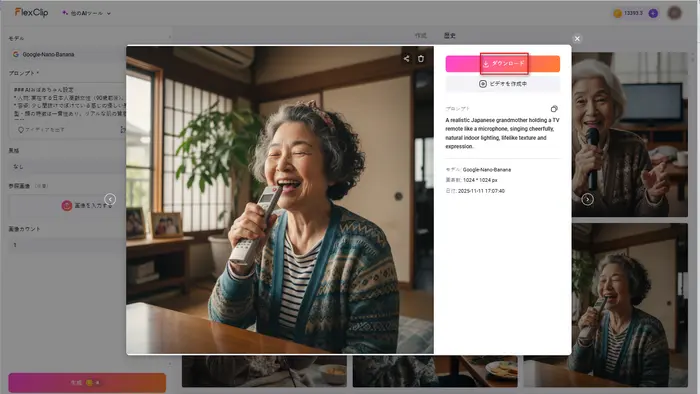Close the image preview dialog
The image size is (700, 394).
[x=577, y=39]
